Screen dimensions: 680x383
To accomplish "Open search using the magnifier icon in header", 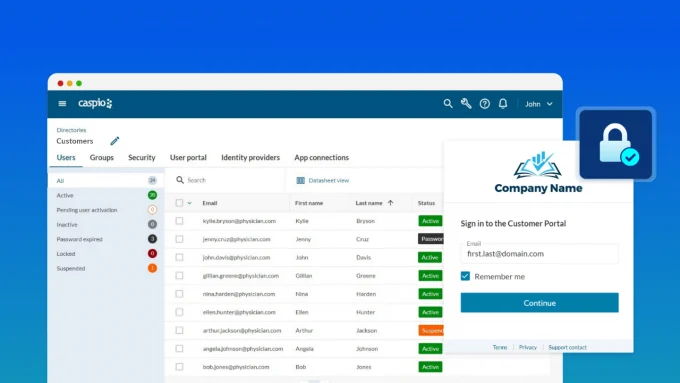I will click(x=448, y=104).
